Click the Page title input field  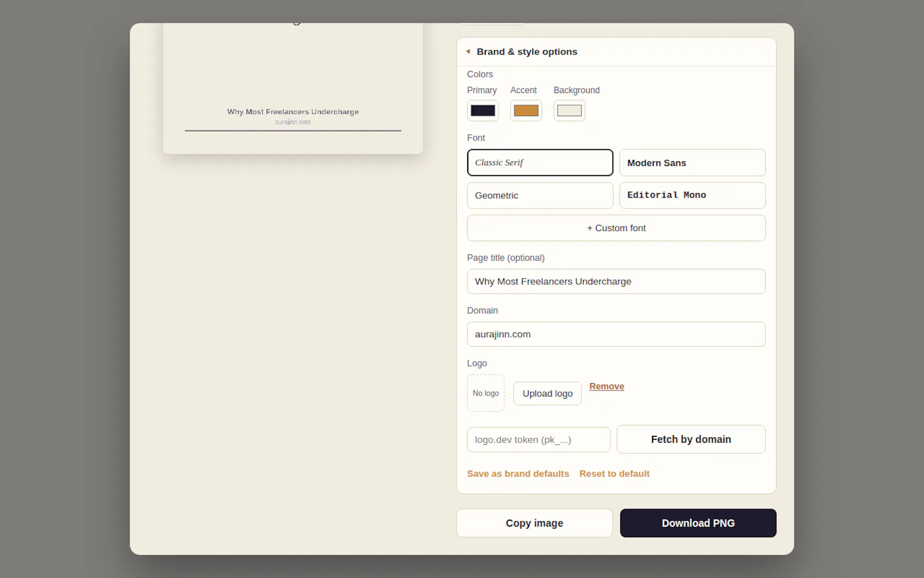pos(616,281)
